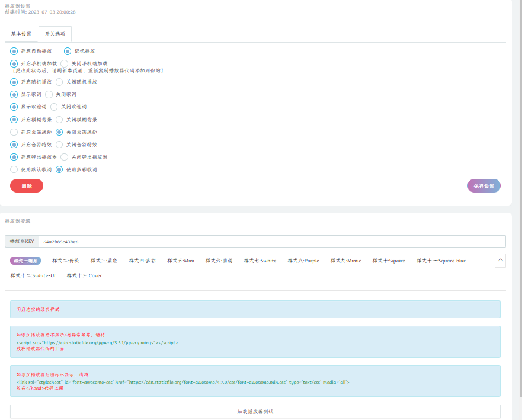
Task: Choose 关闭手机端加载 radio option
Action: click(65, 63)
